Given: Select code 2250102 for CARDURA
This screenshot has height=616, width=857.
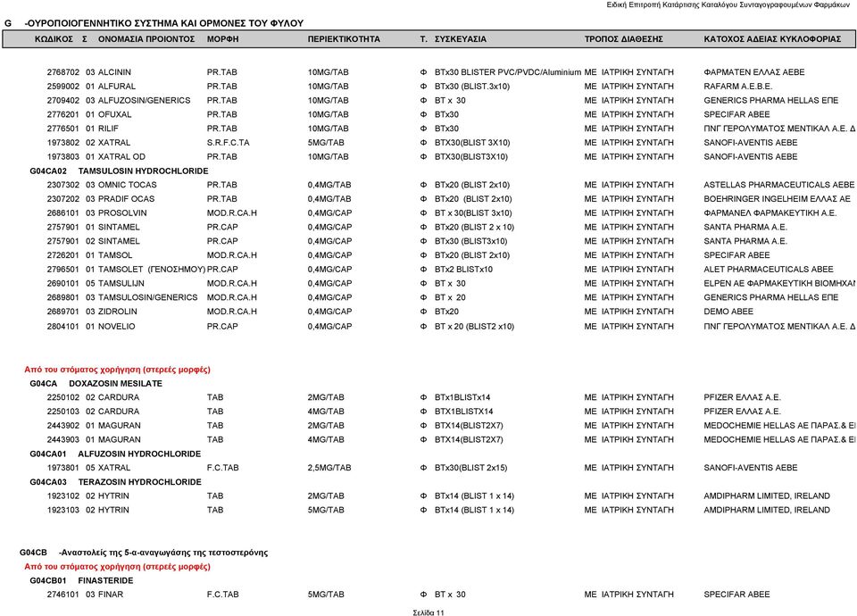Looking at the screenshot, I should coord(62,397).
